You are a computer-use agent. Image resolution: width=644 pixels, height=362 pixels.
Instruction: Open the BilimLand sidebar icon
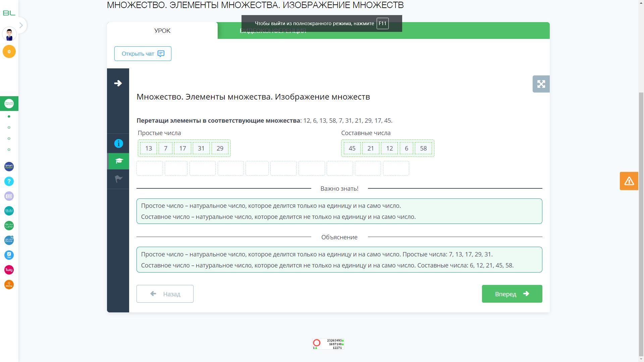pos(9,226)
